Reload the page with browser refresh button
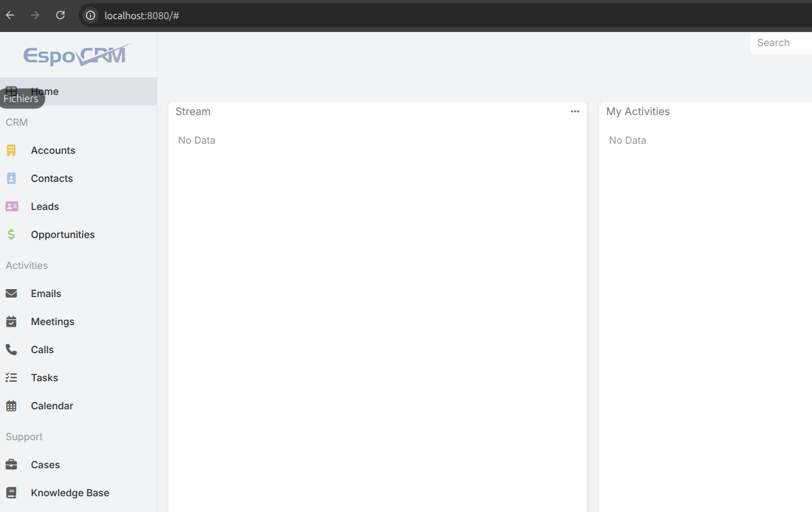The image size is (812, 512). (61, 15)
